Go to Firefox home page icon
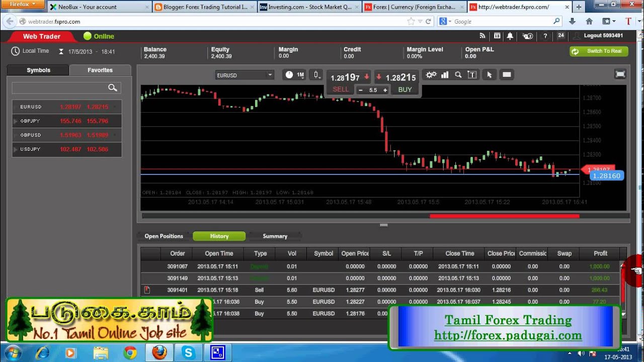This screenshot has width=644, height=362. (589, 22)
